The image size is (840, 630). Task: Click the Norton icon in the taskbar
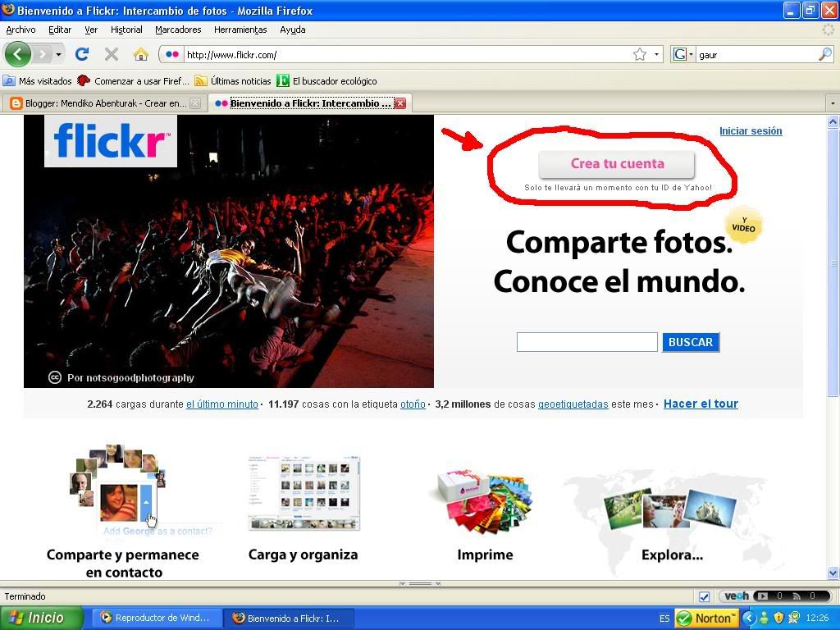[705, 618]
